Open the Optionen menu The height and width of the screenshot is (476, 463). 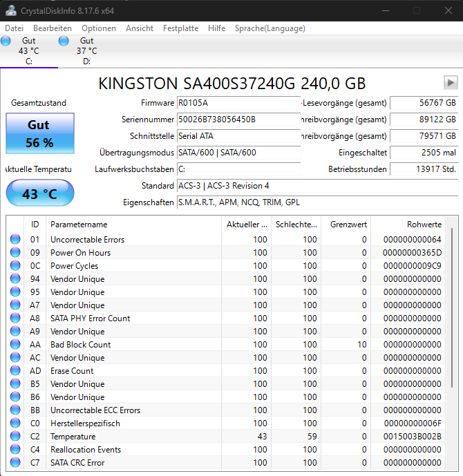pos(99,28)
